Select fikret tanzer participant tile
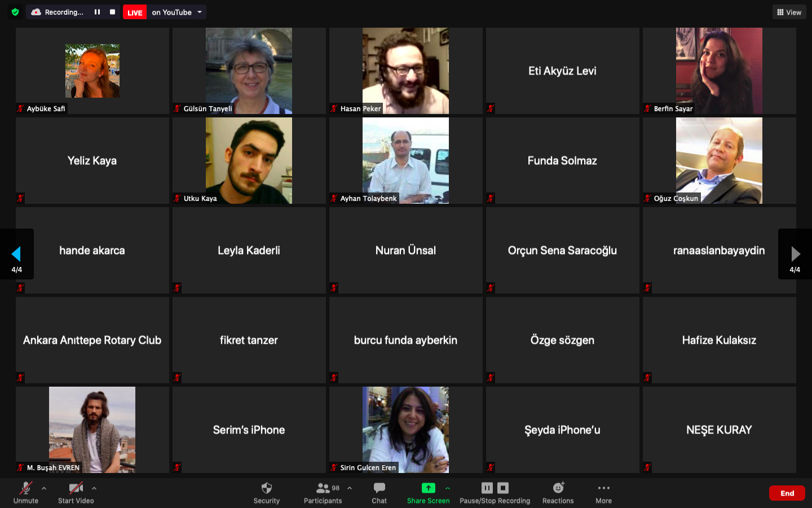812x508 pixels. tap(249, 340)
